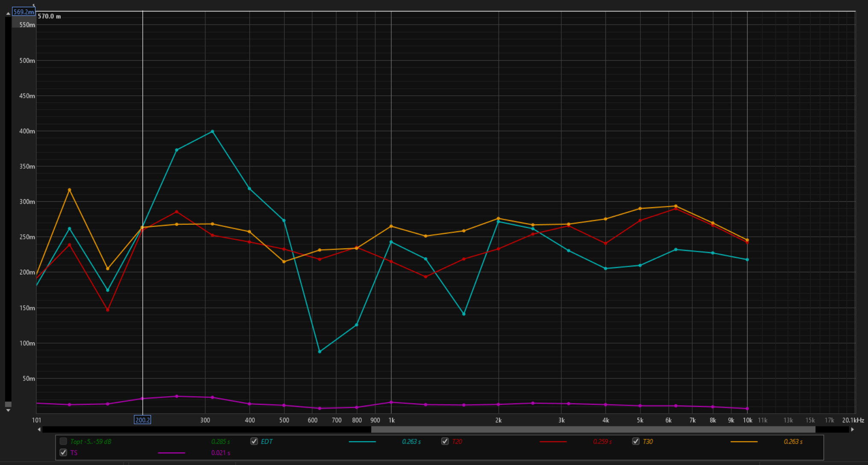Image resolution: width=868 pixels, height=465 pixels.
Task: Click the EDT peak point at 400m
Action: pos(213,132)
